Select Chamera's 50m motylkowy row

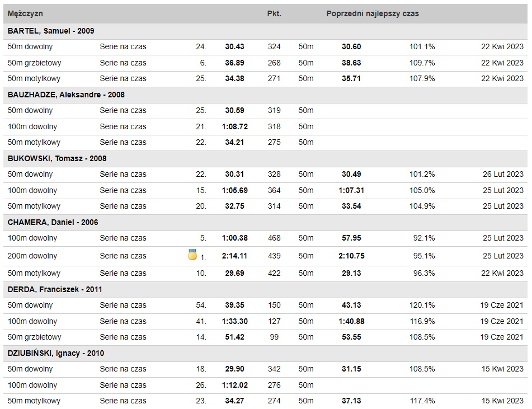point(265,273)
